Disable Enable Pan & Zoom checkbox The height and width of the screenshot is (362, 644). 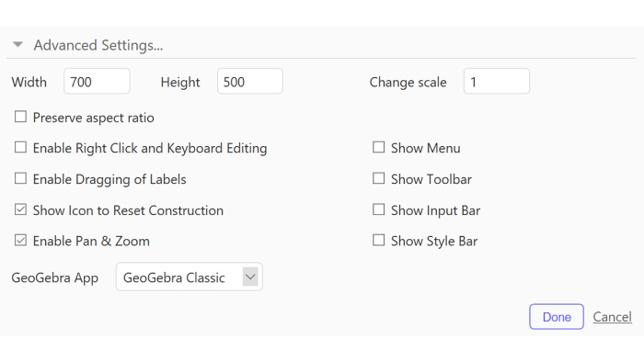click(20, 241)
